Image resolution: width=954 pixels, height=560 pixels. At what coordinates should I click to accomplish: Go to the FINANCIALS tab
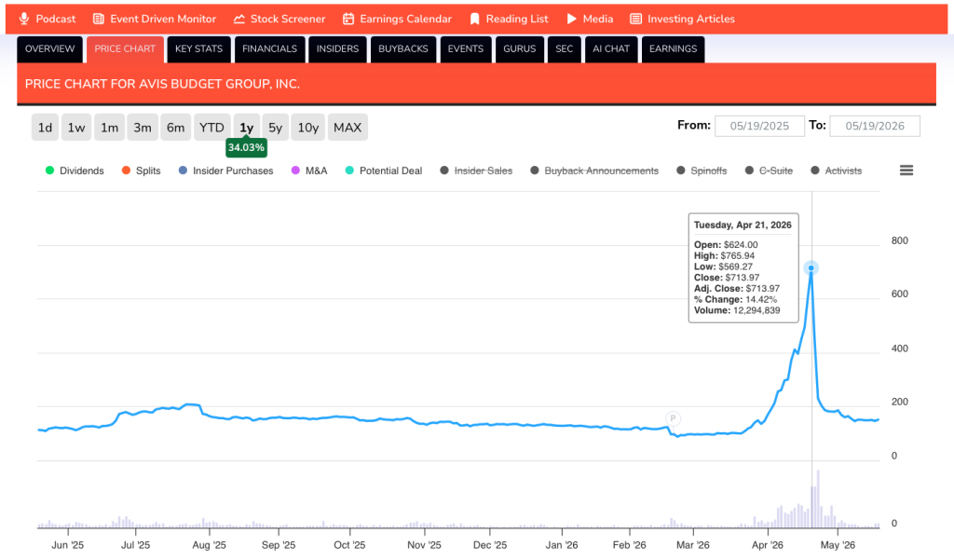(x=269, y=48)
